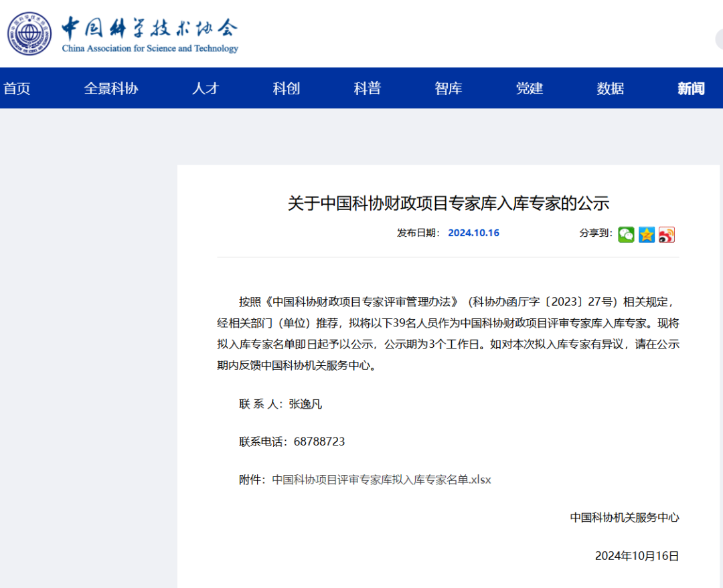Viewport: 723px width, 588px height.
Task: Click the signature 中国科协机关服务中心
Action: 625,518
